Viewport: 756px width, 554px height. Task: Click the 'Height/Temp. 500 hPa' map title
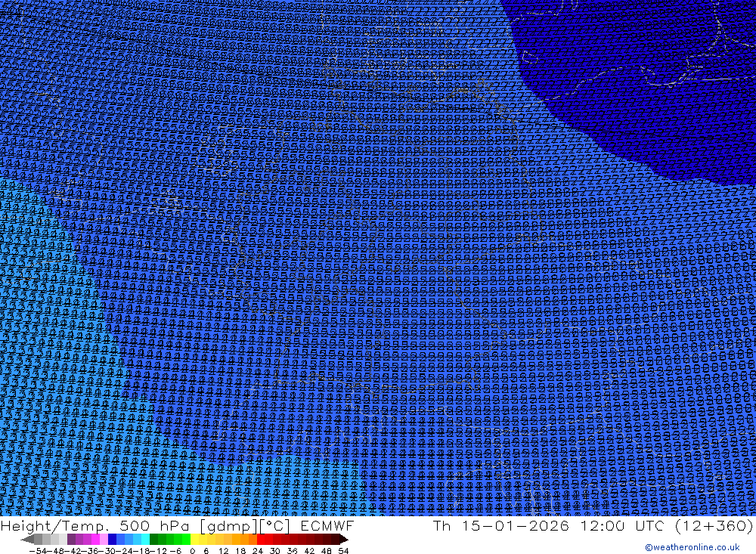(97, 526)
